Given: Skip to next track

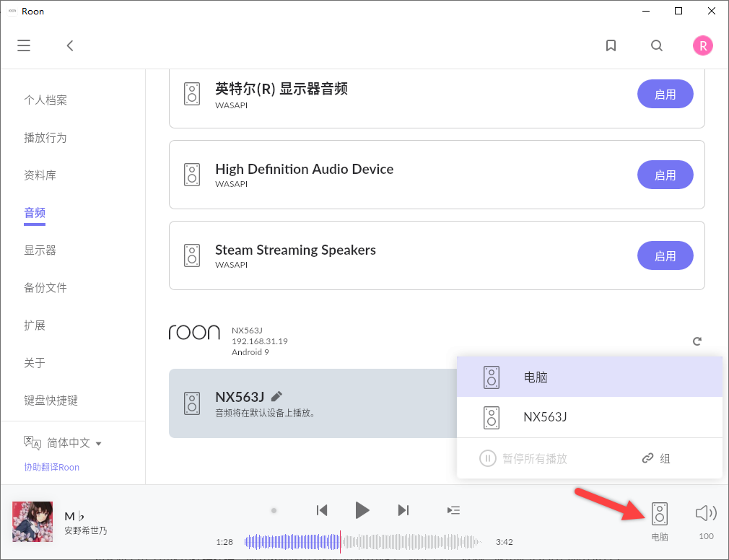Looking at the screenshot, I should click(403, 510).
